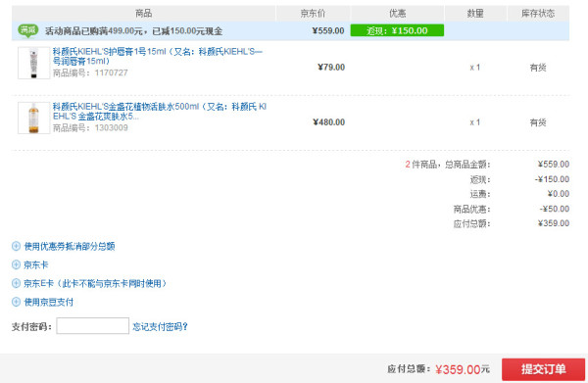Click the 京东价 column header
This screenshot has width=588, height=383.
[314, 14]
